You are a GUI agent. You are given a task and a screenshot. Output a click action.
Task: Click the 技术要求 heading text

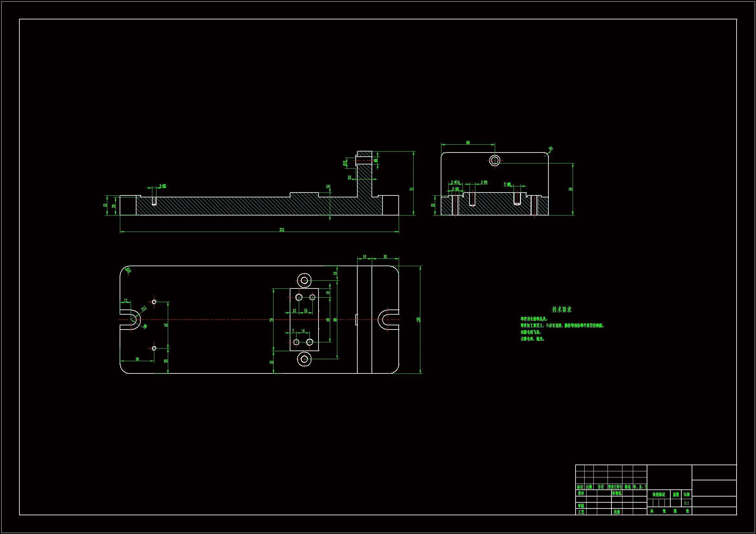562,309
